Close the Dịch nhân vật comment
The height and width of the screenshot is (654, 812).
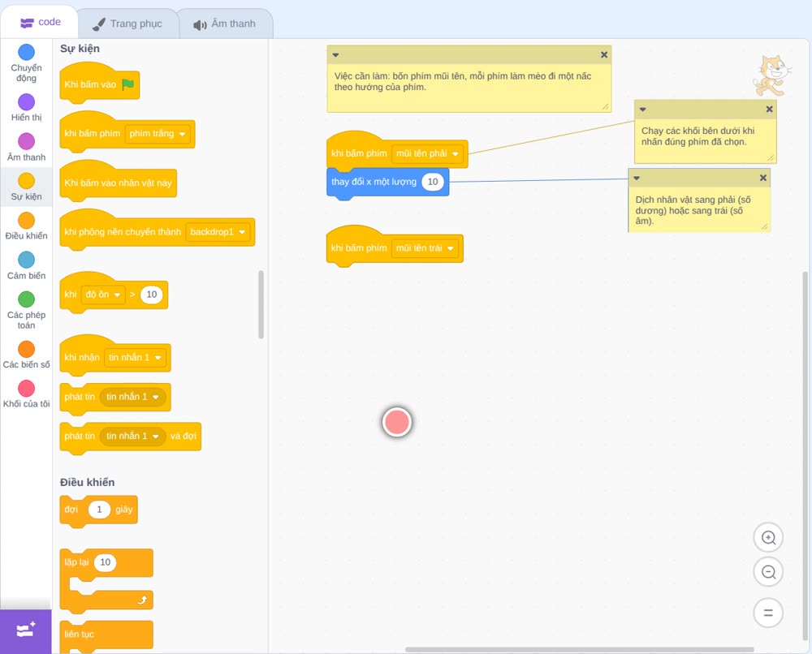(x=762, y=178)
